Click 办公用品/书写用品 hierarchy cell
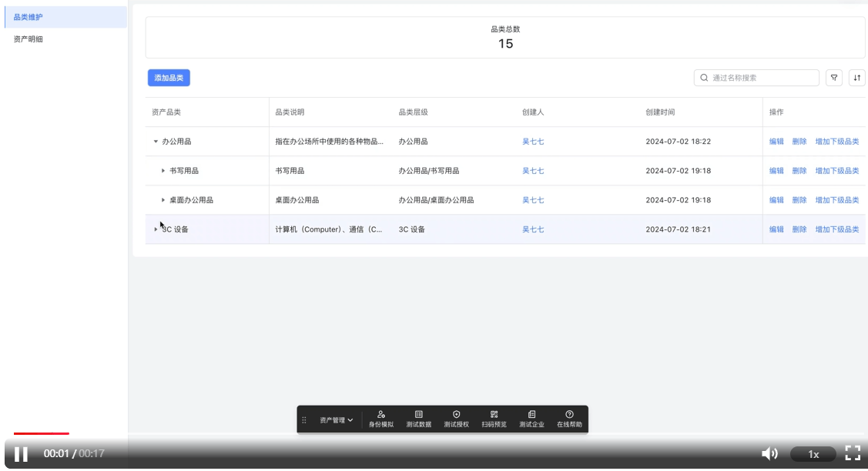This screenshot has width=868, height=471. pyautogui.click(x=428, y=170)
